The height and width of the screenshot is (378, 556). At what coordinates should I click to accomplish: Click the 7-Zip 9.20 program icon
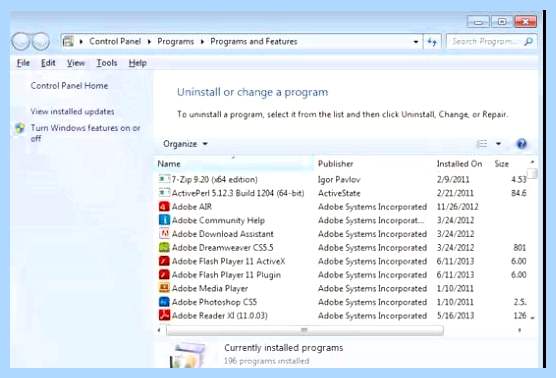(164, 179)
